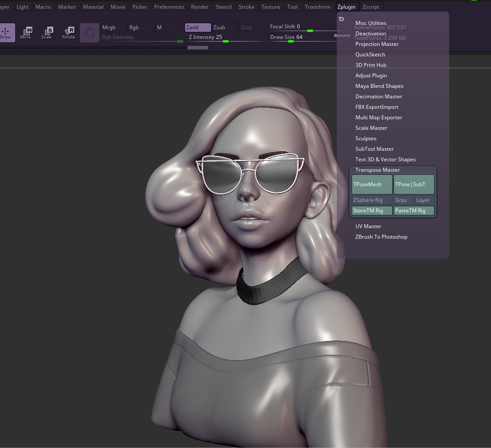Open the Transform menu
The width and height of the screenshot is (491, 448).
click(x=317, y=7)
